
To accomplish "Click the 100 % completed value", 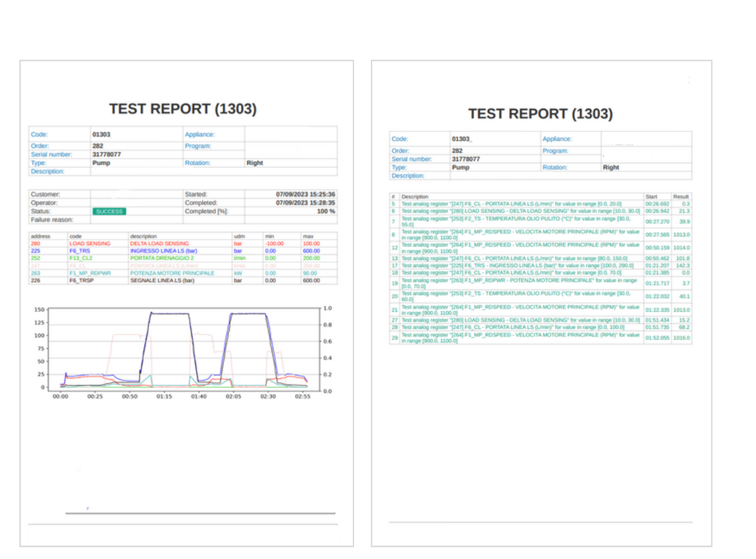I will 326,212.
